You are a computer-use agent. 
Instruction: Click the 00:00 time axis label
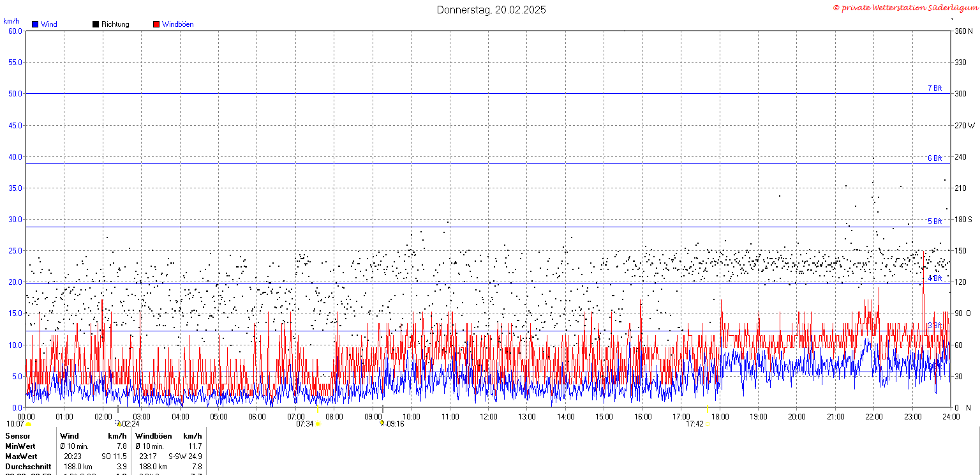click(26, 417)
